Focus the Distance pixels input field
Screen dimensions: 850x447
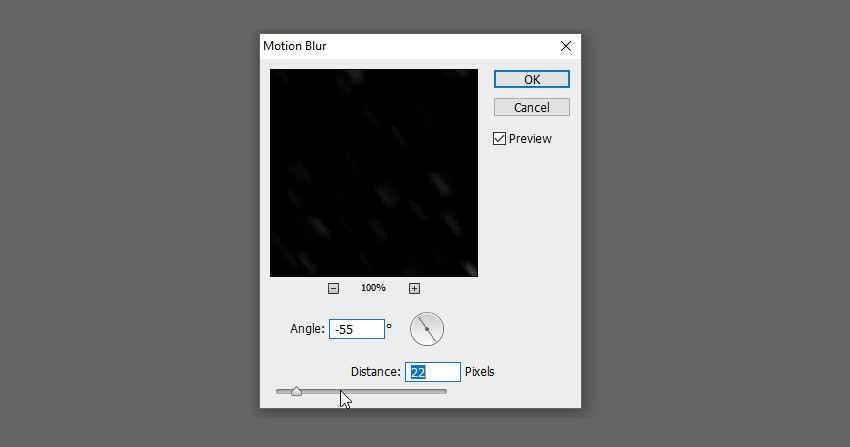click(433, 372)
